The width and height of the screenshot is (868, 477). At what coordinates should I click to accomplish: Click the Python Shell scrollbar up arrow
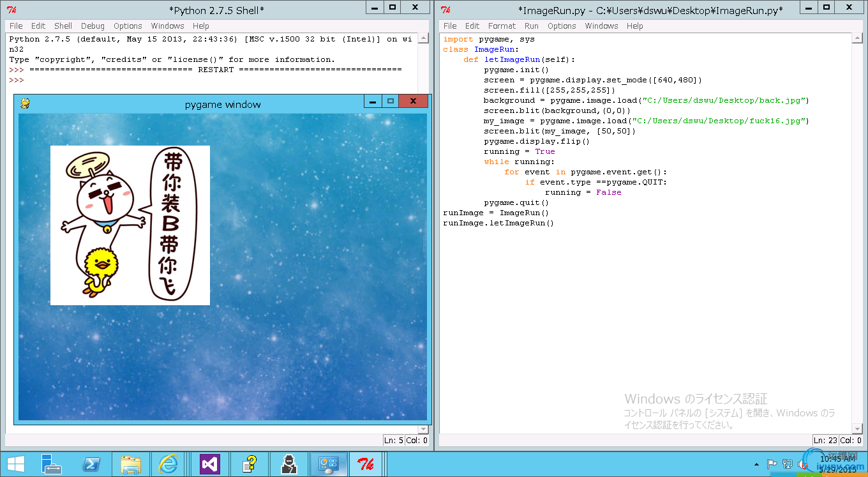coord(423,38)
